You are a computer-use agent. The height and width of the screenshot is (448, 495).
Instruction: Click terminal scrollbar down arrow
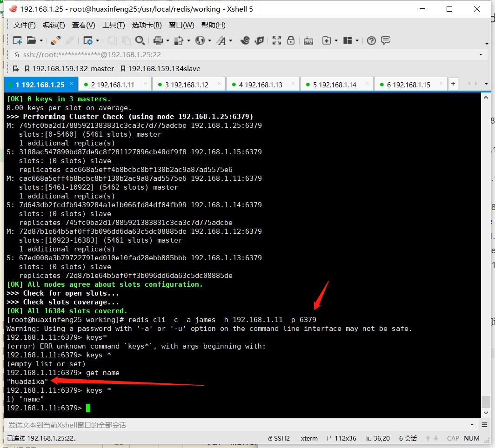[x=486, y=413]
